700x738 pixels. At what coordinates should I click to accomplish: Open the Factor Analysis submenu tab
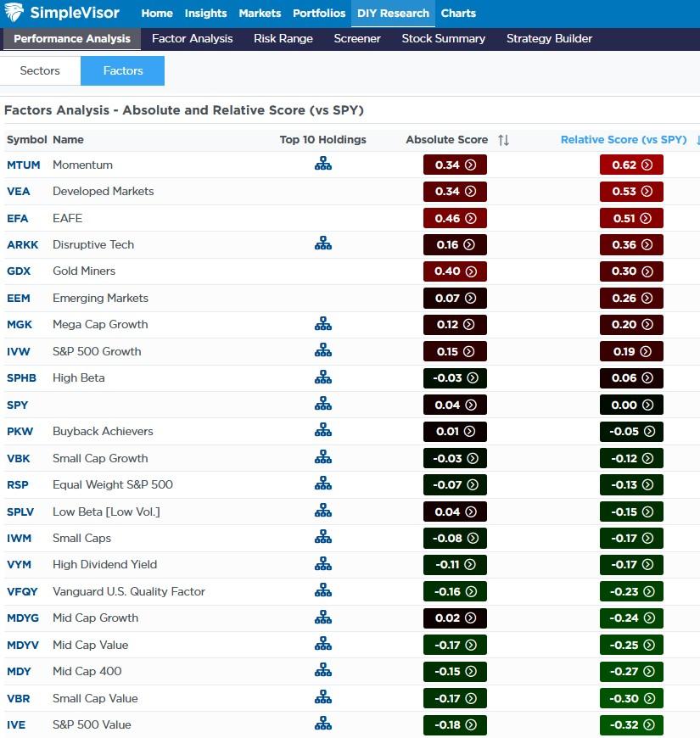point(192,39)
